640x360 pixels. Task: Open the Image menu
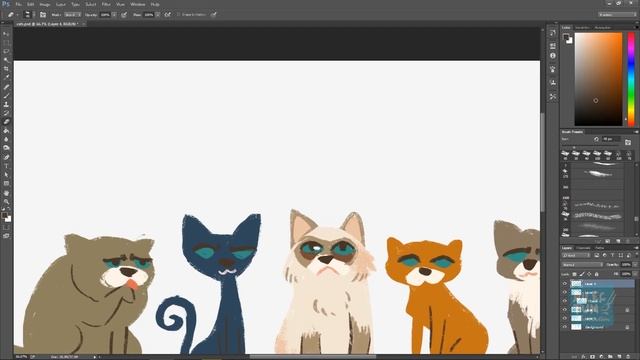45,4
